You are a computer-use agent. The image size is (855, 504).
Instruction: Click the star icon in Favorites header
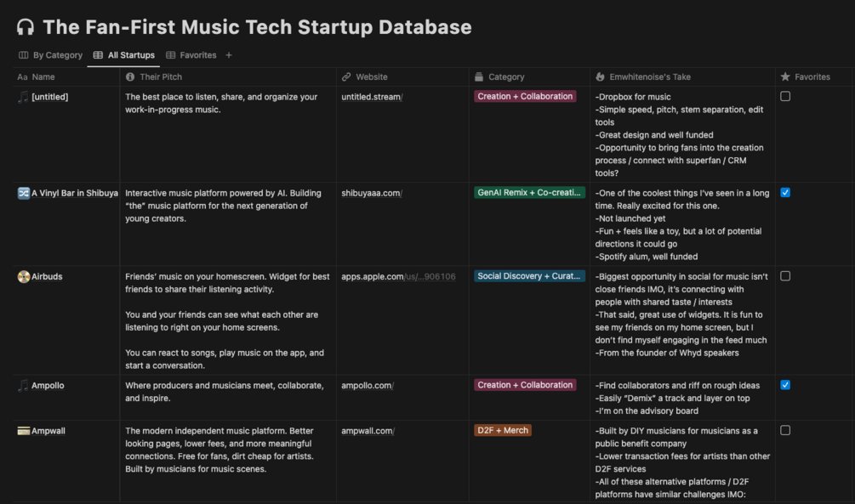[785, 76]
